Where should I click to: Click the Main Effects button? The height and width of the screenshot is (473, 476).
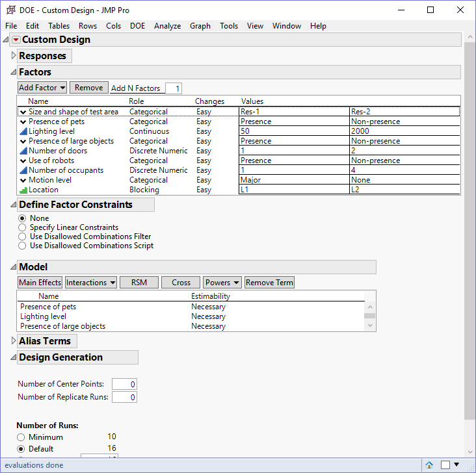40,283
